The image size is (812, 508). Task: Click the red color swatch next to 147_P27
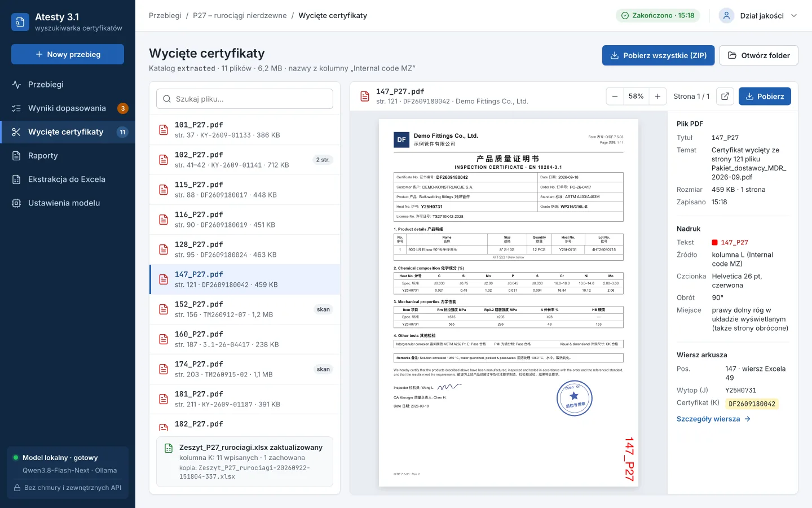click(714, 243)
